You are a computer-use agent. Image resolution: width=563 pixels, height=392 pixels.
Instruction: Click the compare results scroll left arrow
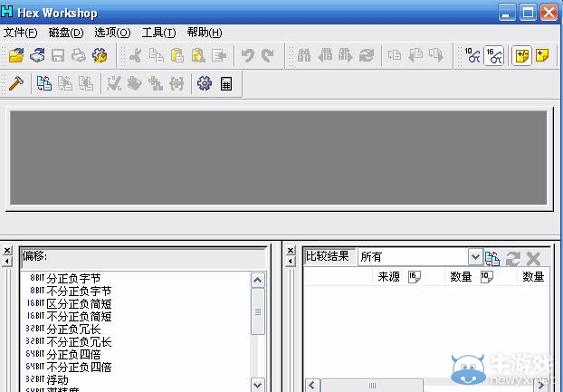(312, 386)
